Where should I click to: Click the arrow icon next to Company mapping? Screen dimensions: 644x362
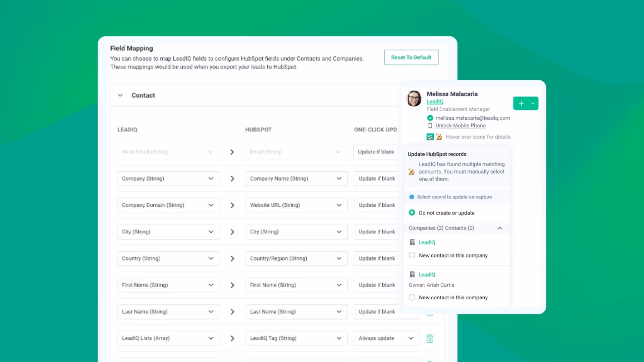click(232, 179)
